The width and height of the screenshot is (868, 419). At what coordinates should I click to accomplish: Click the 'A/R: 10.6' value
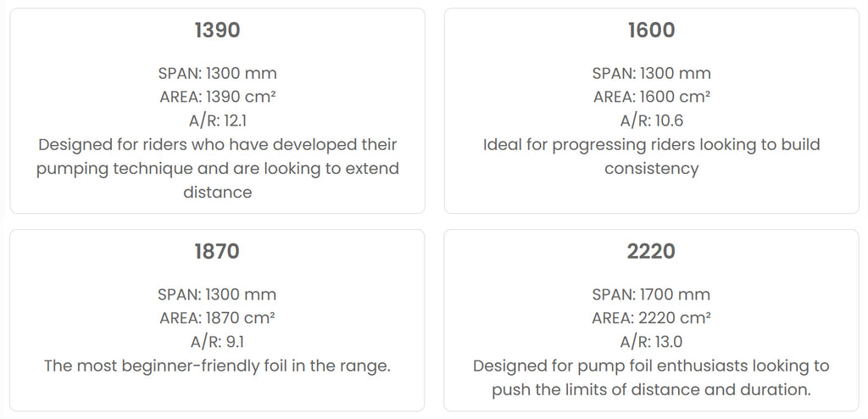(x=652, y=120)
